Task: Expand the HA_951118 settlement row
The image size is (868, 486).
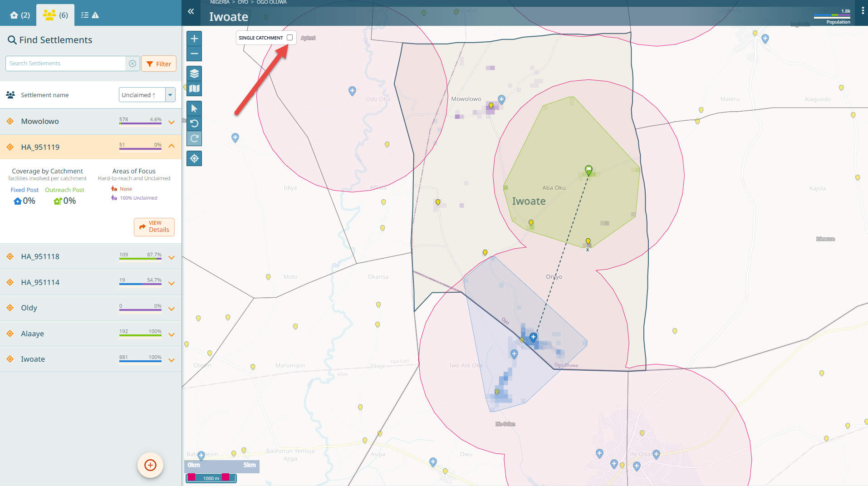Action: pyautogui.click(x=172, y=257)
